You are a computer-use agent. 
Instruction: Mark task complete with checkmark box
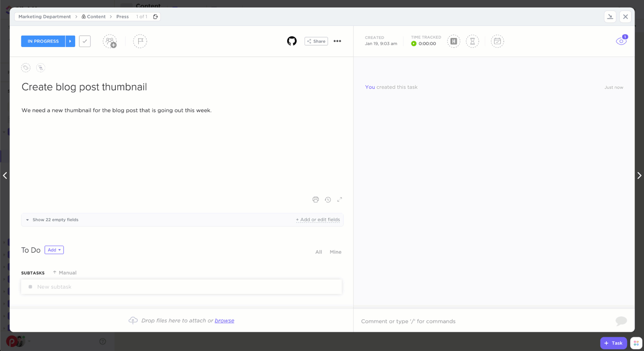[85, 41]
